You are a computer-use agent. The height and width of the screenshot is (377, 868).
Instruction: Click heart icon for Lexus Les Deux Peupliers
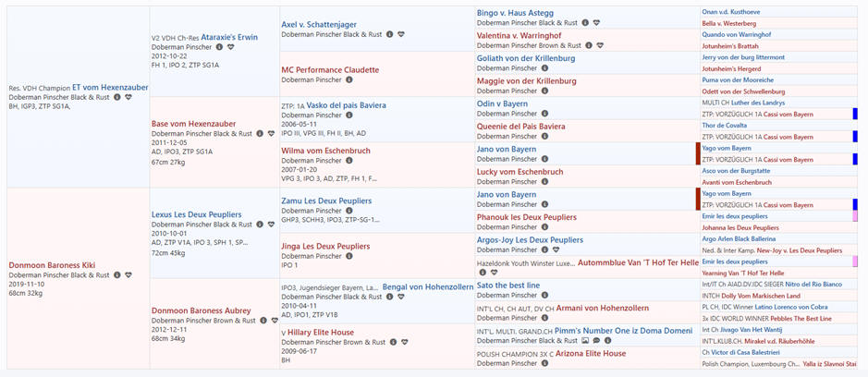pyautogui.click(x=271, y=225)
